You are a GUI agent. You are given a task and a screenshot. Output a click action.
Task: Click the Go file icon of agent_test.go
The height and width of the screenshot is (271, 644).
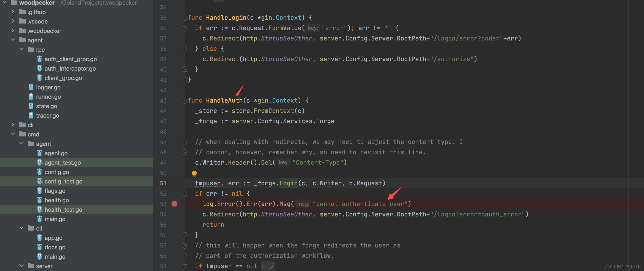(40, 162)
